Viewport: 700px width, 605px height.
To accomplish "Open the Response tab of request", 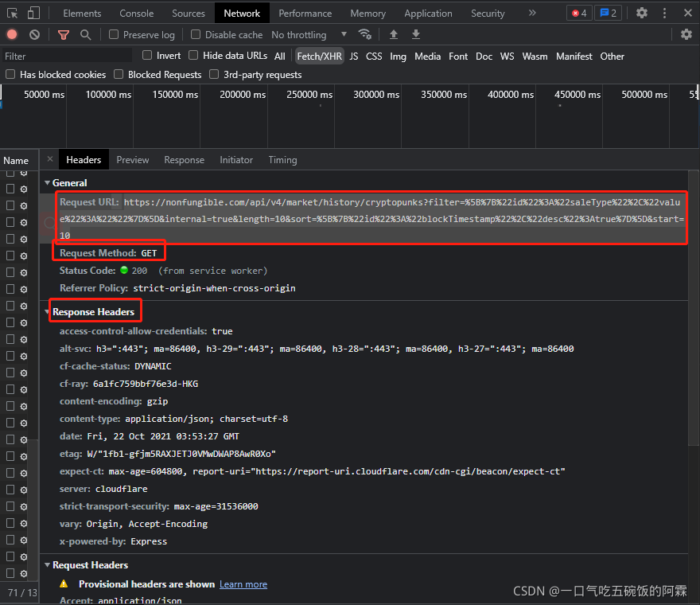I will coord(184,159).
